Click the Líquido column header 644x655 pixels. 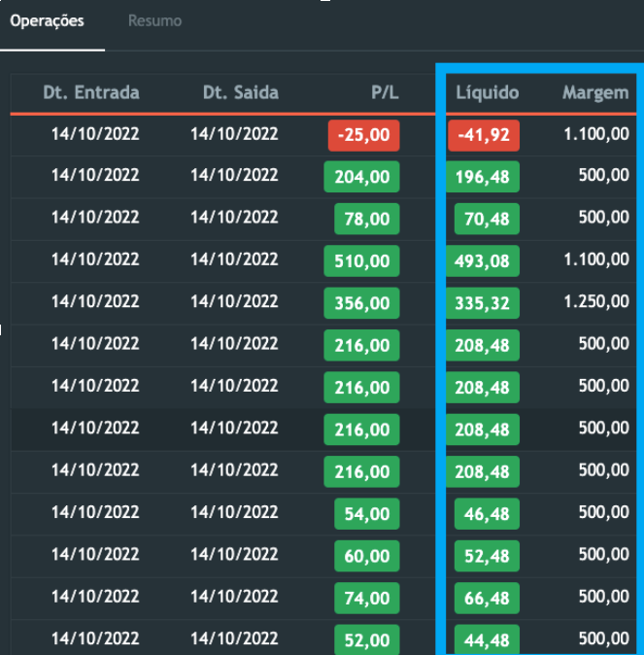487,92
